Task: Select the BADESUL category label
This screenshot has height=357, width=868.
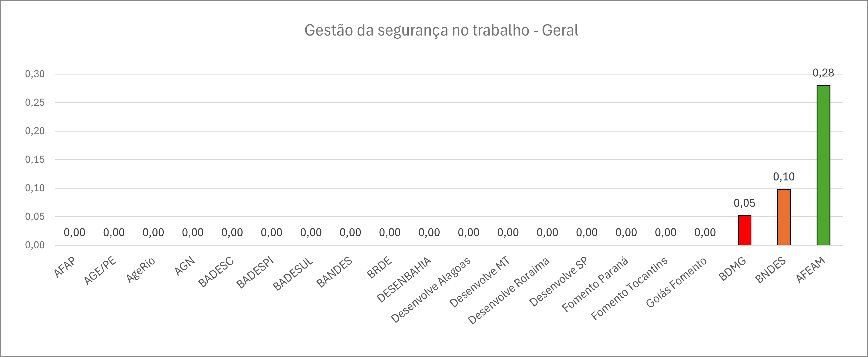Action: click(x=293, y=274)
